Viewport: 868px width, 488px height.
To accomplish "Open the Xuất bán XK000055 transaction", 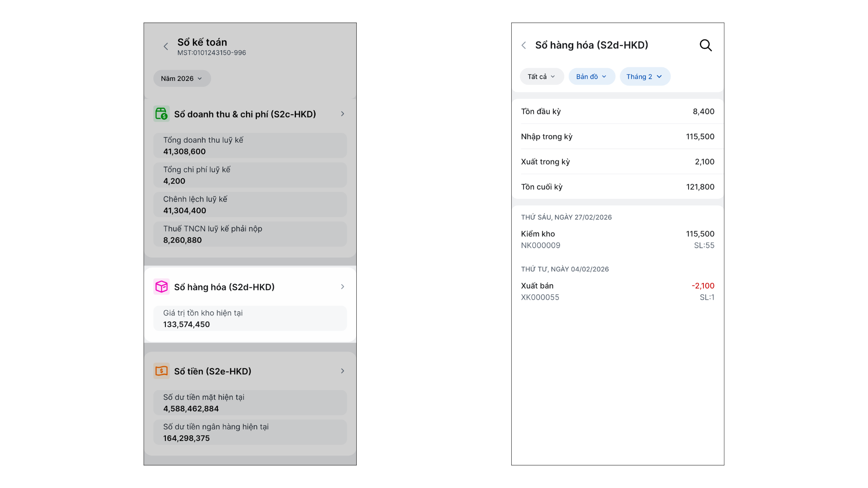I will click(617, 291).
